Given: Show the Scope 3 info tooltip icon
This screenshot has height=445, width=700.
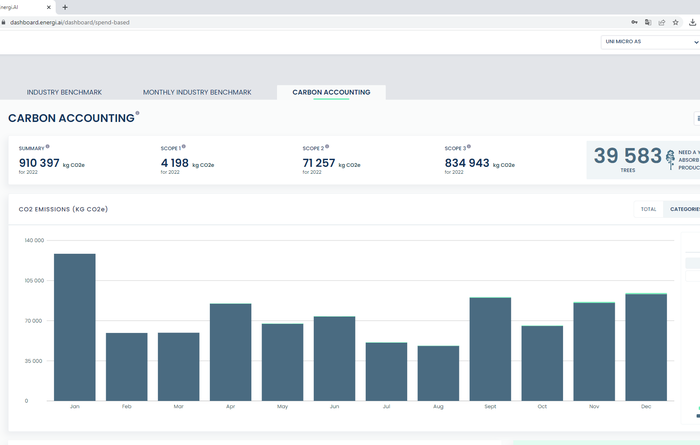Looking at the screenshot, I should point(469,146).
